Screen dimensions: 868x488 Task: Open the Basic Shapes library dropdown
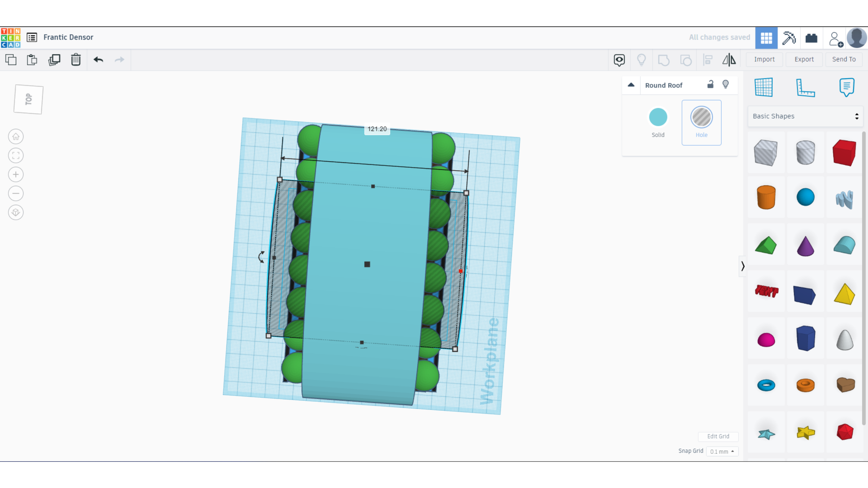[x=805, y=116]
